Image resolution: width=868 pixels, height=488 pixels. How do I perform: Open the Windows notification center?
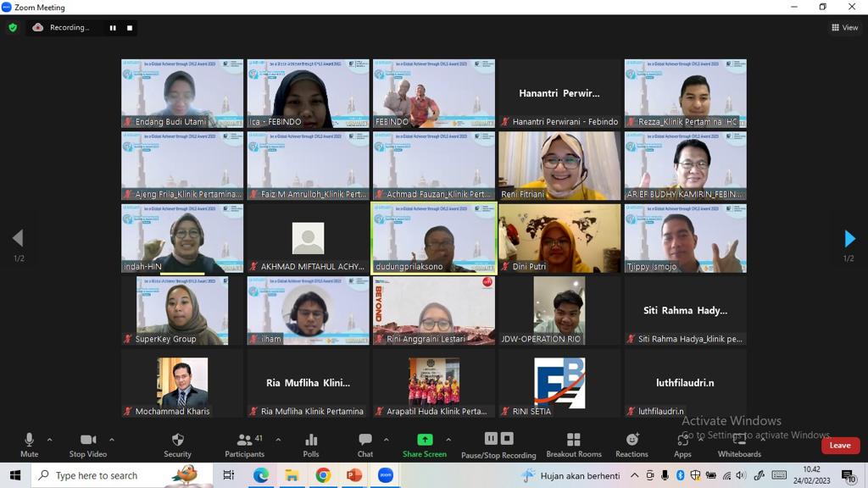click(x=848, y=475)
